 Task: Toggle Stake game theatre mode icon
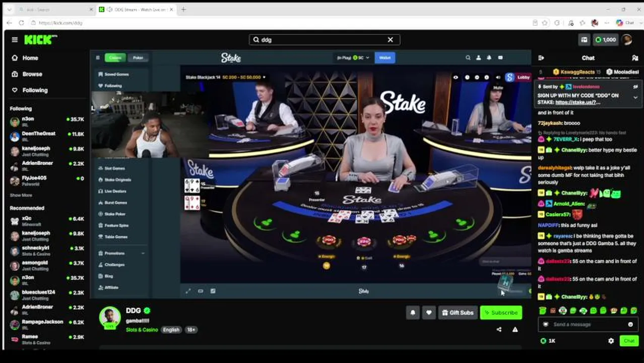[x=201, y=291]
